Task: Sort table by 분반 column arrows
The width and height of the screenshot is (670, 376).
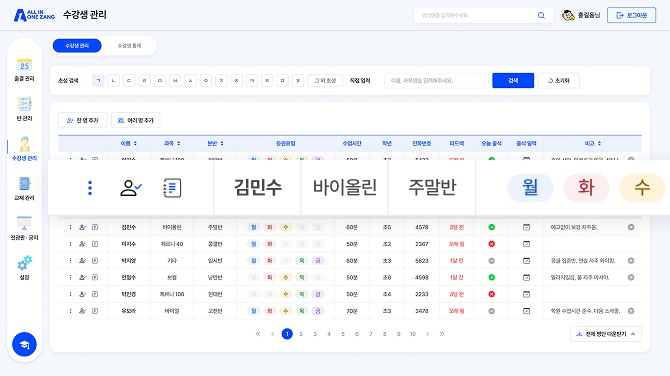Action: 222,144
